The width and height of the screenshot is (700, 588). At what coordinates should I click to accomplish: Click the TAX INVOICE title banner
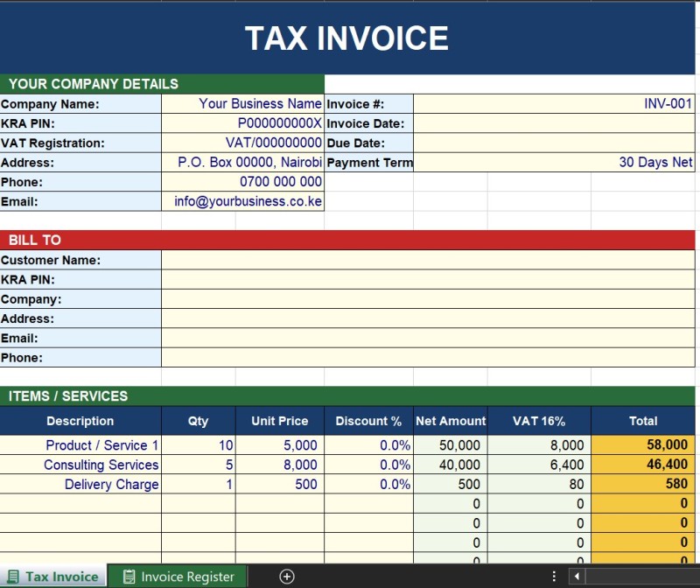[x=347, y=38]
